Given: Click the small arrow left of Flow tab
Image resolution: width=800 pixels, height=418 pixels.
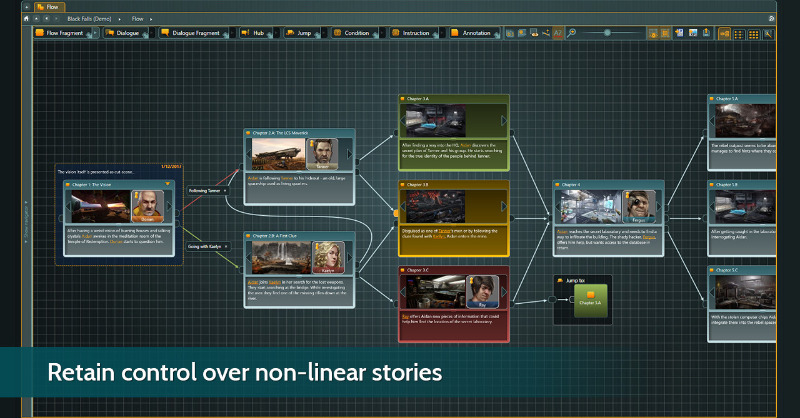Looking at the screenshot, I should (x=27, y=7).
